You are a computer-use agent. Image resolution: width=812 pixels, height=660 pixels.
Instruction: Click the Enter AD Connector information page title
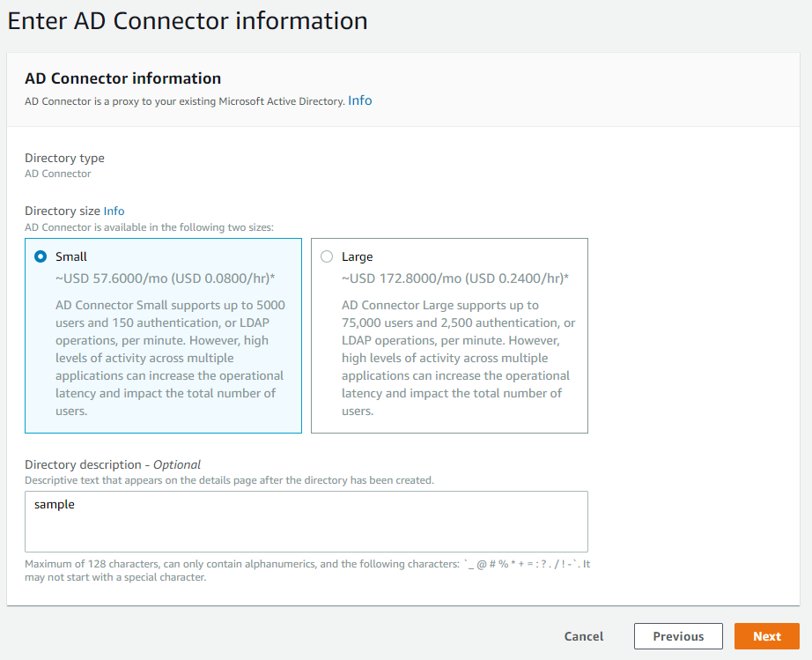[x=188, y=21]
